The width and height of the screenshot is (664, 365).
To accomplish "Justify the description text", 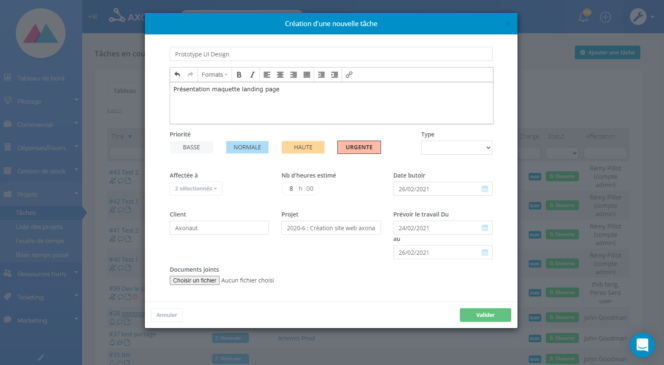I will 307,75.
